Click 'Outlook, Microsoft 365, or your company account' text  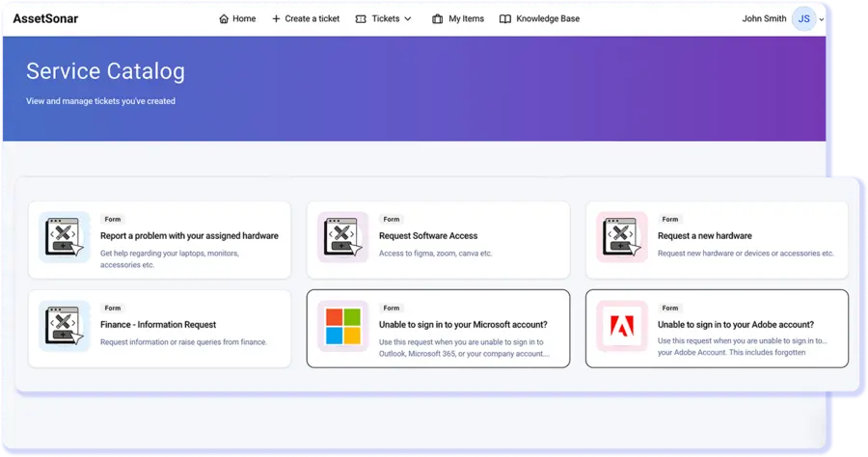464,354
